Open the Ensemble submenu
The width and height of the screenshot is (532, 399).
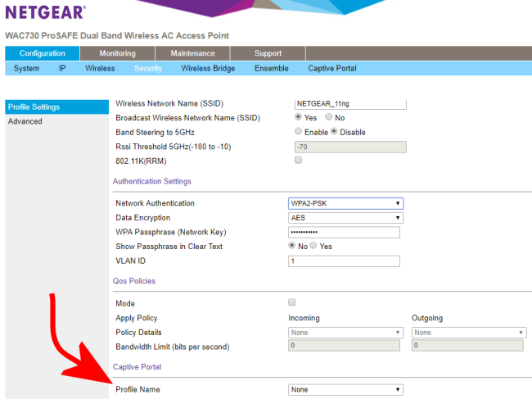point(272,68)
